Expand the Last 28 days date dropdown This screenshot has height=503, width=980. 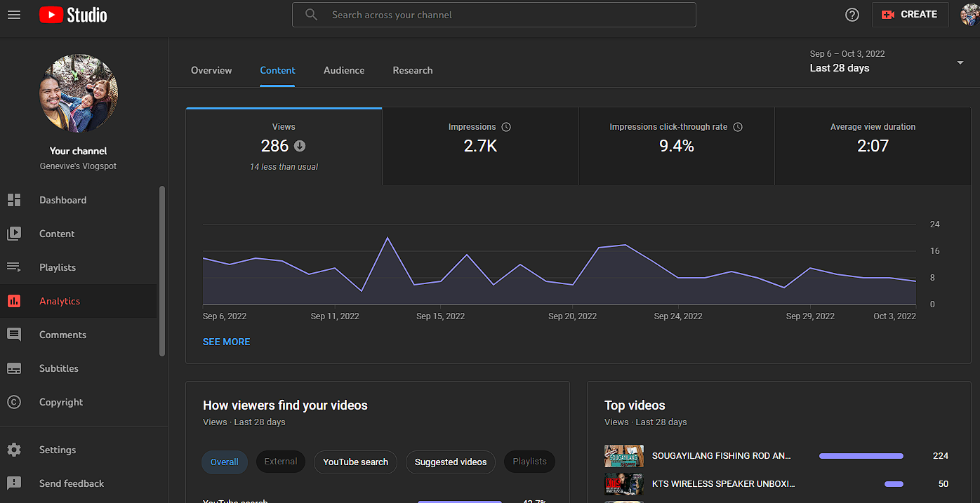point(887,62)
